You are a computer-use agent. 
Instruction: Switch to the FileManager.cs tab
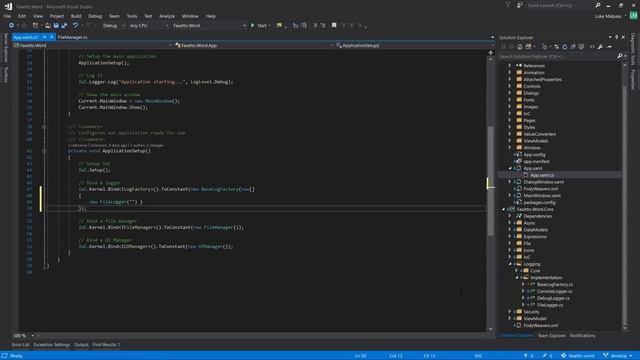(73, 37)
